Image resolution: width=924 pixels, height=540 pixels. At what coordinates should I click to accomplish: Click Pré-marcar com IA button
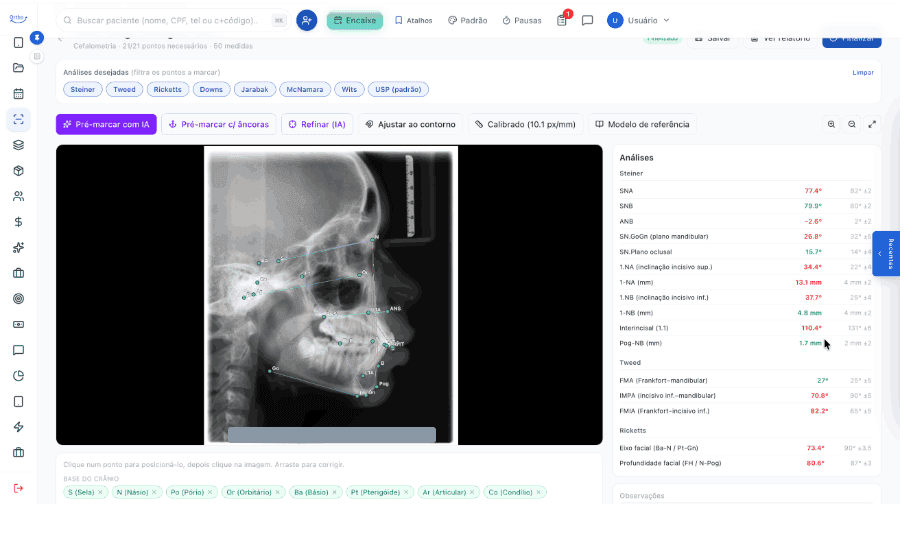pos(106,124)
